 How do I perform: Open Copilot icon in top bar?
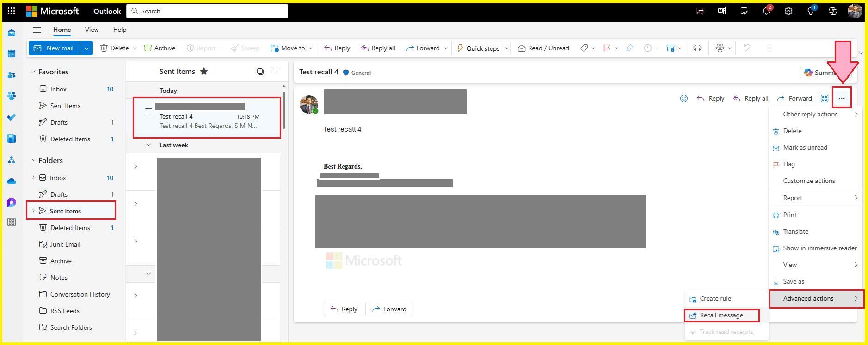833,11
